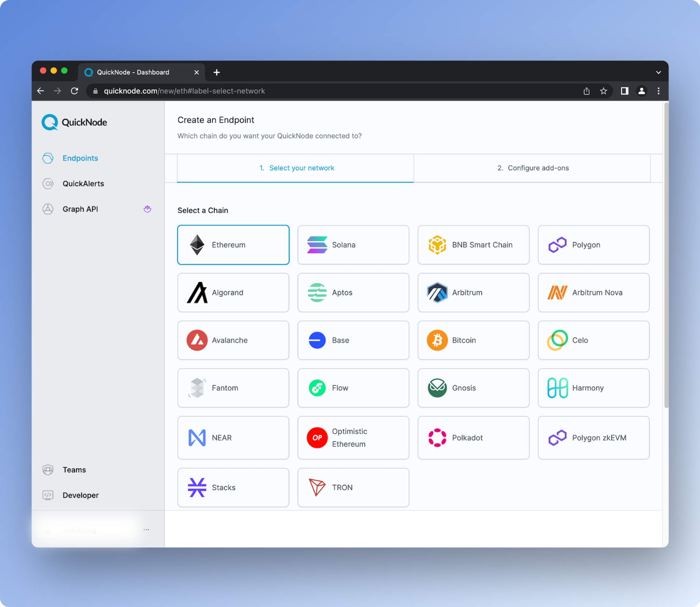Click the Polygon zkEVM logo icon
This screenshot has height=607, width=700.
click(x=557, y=438)
